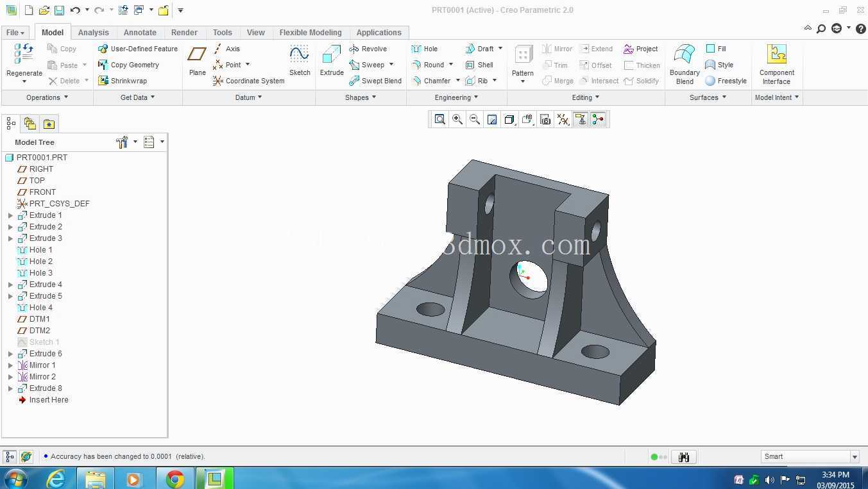Screen dimensions: 868x489
Task: Expand the Operations group dropdown
Action: pyautogui.click(x=47, y=97)
